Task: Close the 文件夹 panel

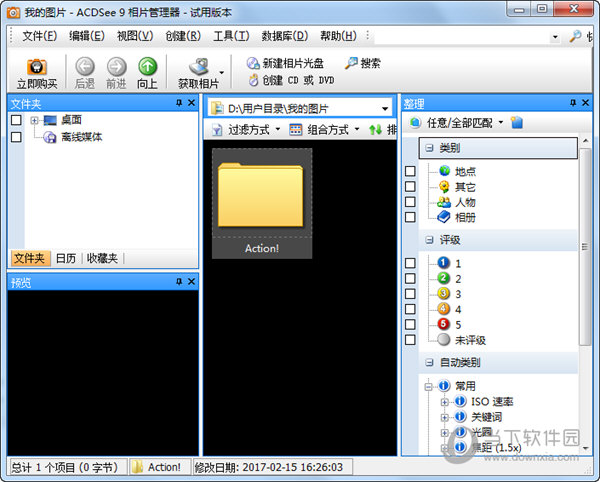Action: coord(192,103)
